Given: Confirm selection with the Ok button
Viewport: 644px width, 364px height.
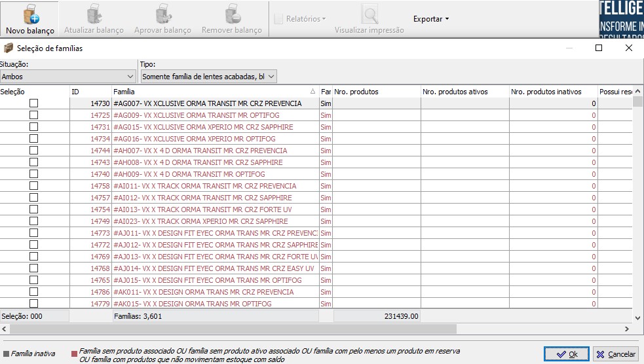Looking at the screenshot, I should [x=567, y=354].
